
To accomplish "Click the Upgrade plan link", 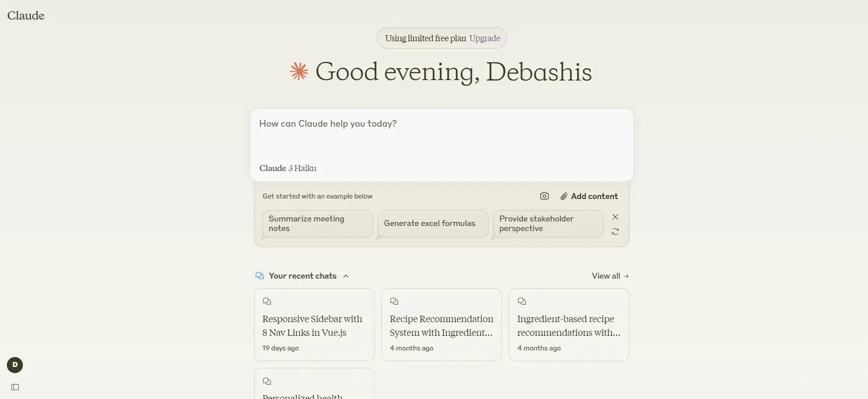I will [484, 38].
